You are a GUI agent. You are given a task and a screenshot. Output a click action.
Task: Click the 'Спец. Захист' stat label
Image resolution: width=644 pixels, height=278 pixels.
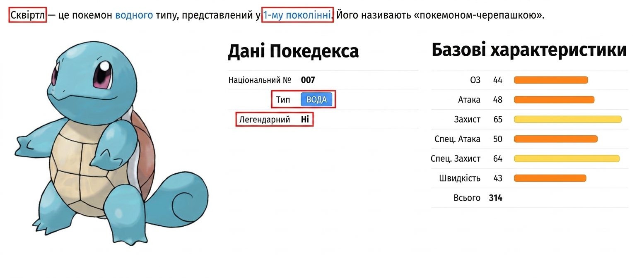coord(456,159)
